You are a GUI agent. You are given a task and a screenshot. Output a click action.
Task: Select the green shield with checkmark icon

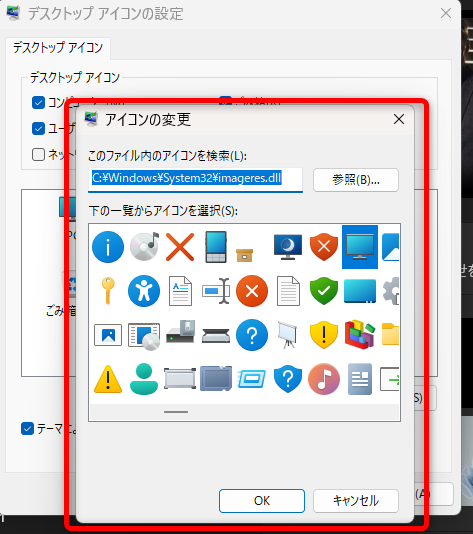pyautogui.click(x=324, y=290)
